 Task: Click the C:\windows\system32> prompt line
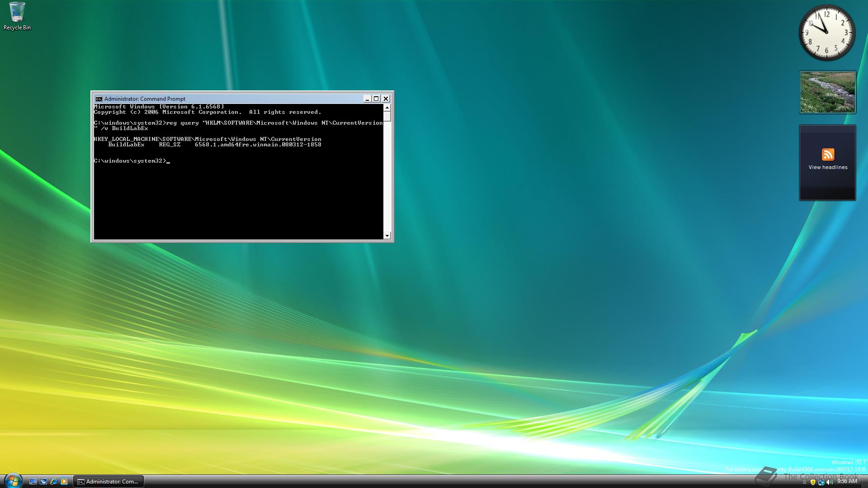pyautogui.click(x=132, y=161)
